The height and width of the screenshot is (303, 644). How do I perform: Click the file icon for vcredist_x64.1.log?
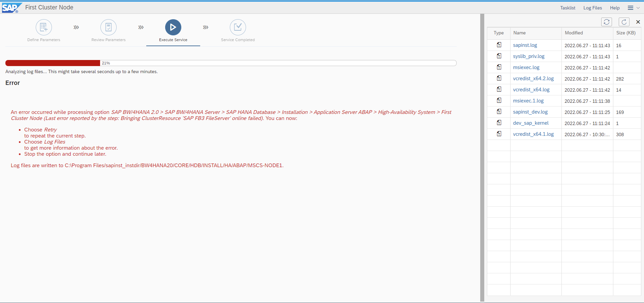pos(499,134)
